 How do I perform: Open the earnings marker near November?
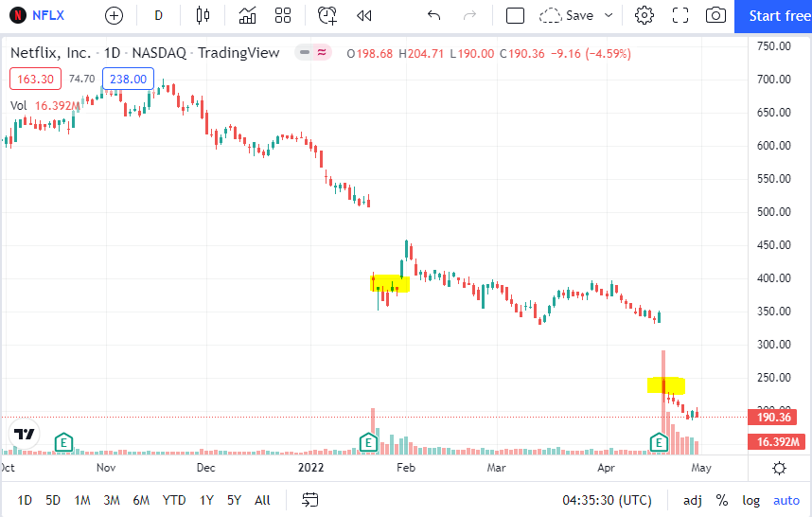(x=63, y=442)
